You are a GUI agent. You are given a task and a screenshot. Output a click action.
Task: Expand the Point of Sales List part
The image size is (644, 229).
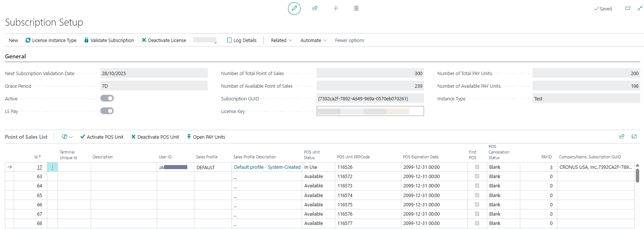[x=634, y=136]
